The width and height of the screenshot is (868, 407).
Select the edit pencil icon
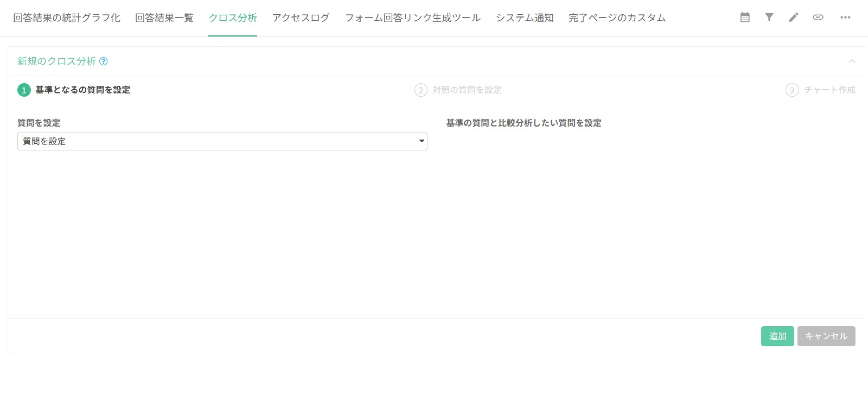[794, 18]
